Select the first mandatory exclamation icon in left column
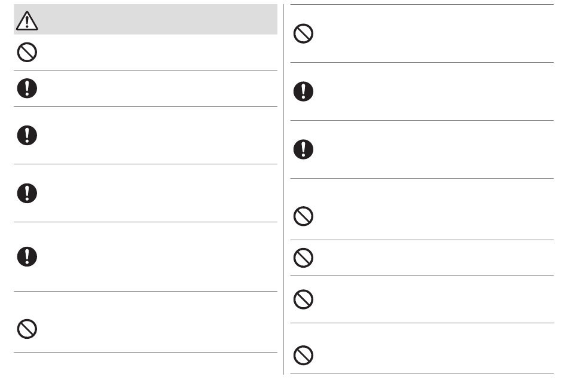 pos(27,88)
